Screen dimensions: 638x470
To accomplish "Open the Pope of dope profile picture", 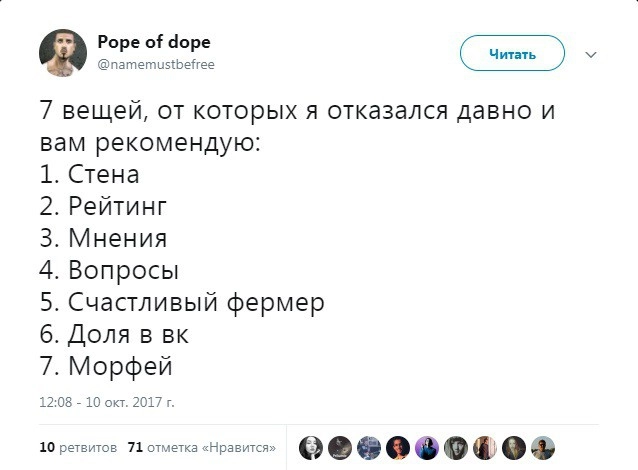I will (63, 53).
